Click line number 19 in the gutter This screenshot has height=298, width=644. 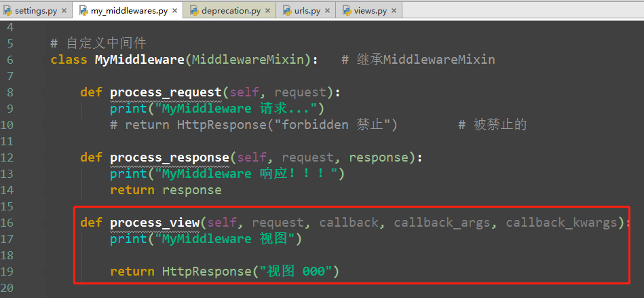pyautogui.click(x=7, y=272)
